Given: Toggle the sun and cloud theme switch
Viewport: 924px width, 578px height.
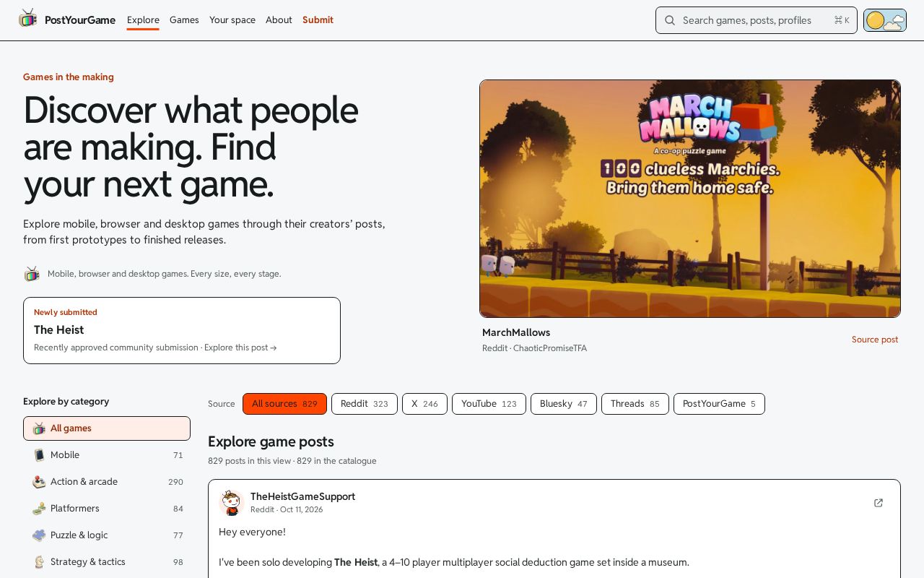Looking at the screenshot, I should [885, 20].
